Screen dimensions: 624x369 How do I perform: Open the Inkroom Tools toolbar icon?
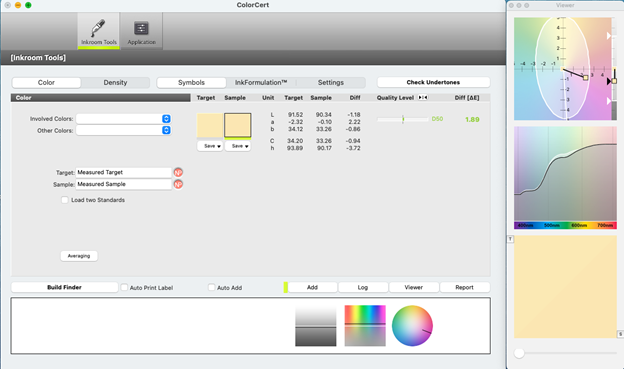click(x=99, y=31)
